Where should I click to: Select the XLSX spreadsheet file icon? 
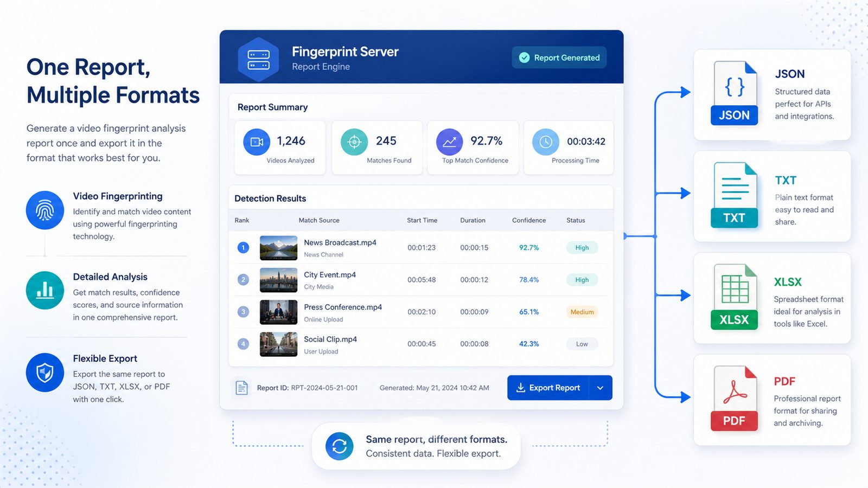735,297
